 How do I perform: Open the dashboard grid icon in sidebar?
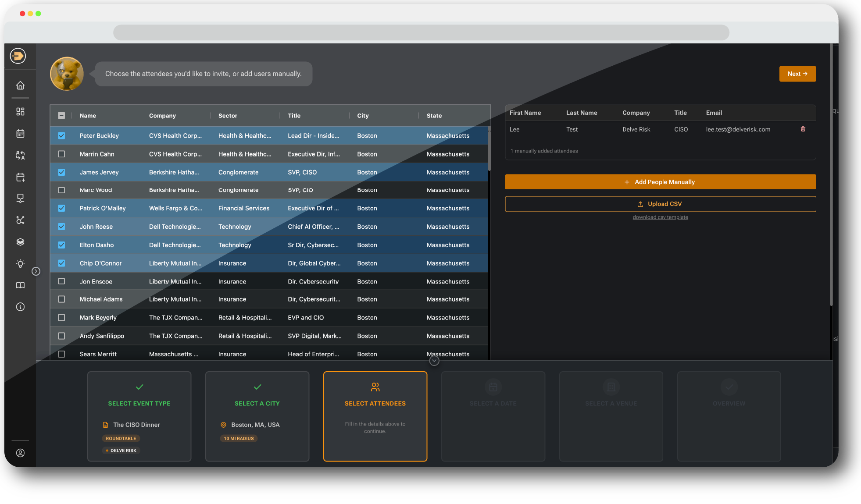tap(20, 111)
